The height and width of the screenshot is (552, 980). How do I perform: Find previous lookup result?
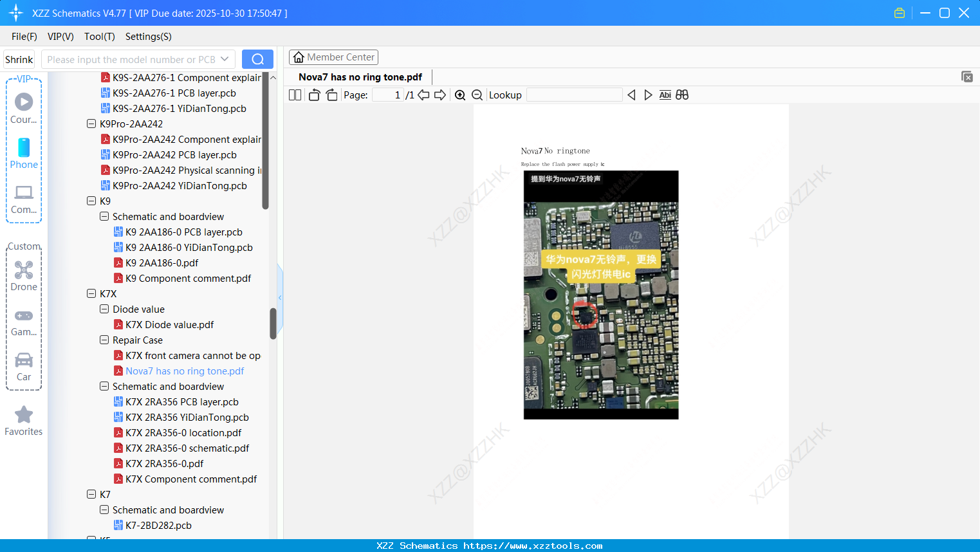point(631,95)
